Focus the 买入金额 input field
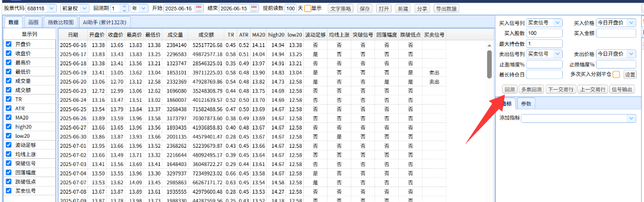Screen dimensions: 644x202 pos(616,33)
